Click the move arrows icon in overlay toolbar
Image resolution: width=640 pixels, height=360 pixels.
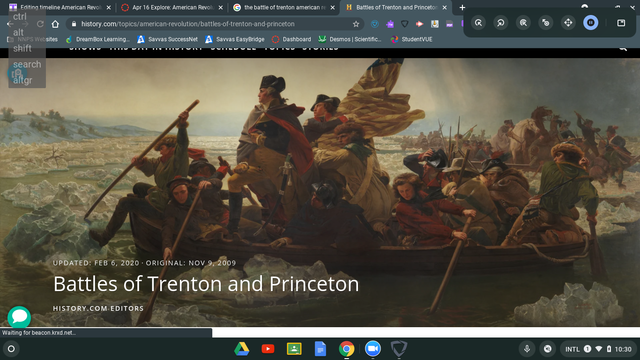(568, 22)
